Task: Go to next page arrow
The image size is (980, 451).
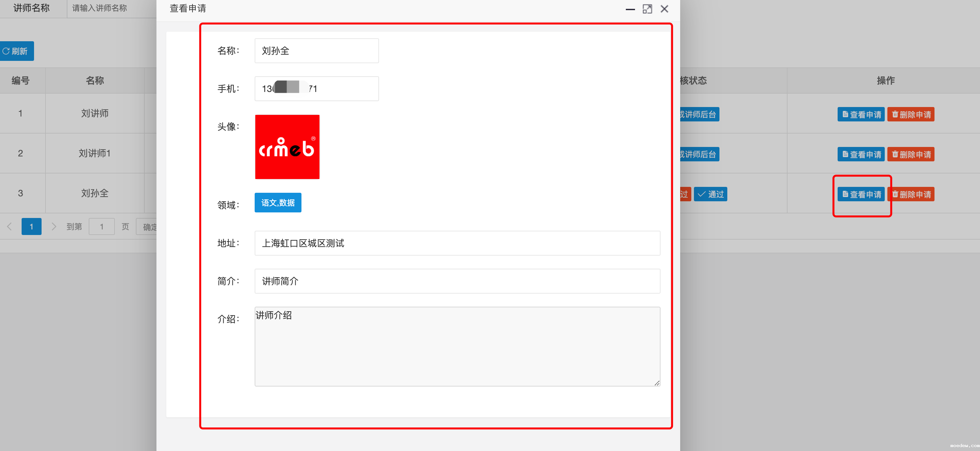Action: coord(54,226)
